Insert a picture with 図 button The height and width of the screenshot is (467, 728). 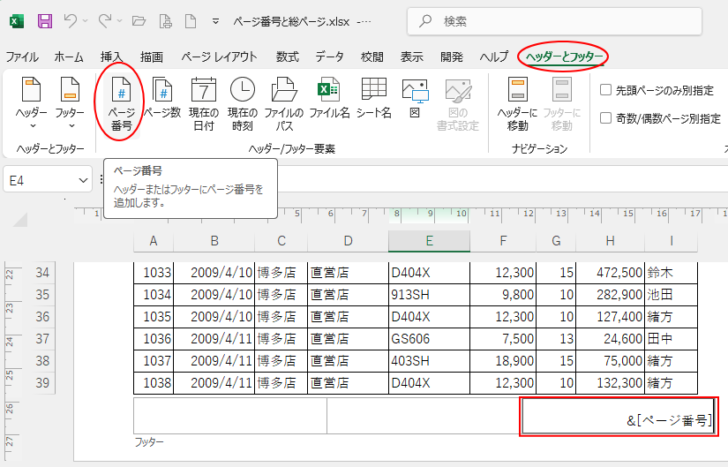point(415,98)
